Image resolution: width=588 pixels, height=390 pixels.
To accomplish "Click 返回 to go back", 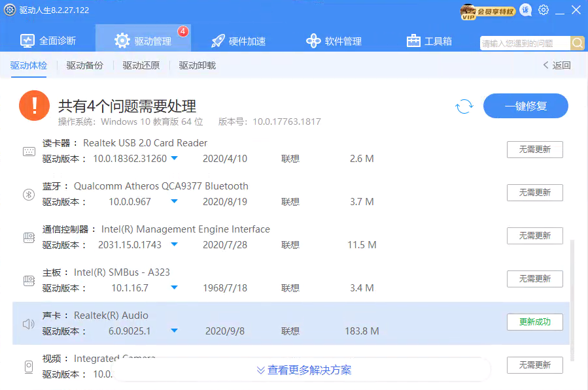I will pyautogui.click(x=557, y=65).
